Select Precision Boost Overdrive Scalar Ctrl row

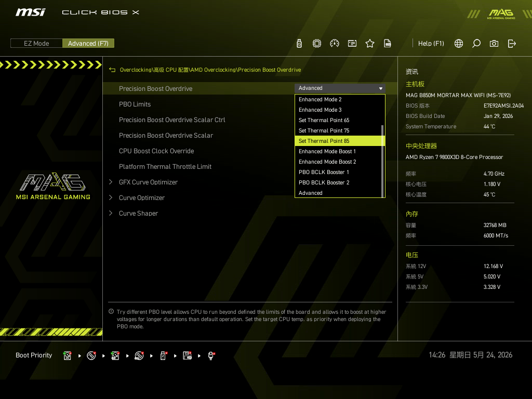pos(250,120)
